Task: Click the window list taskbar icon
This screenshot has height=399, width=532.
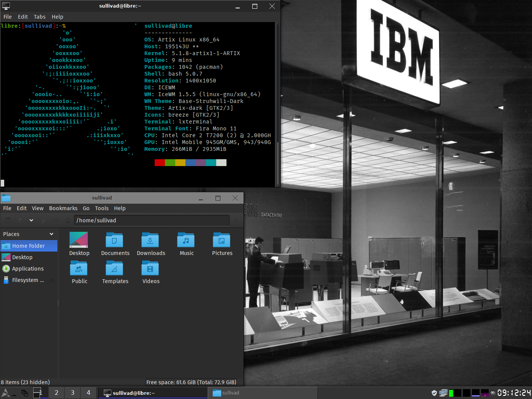Action: [25, 393]
